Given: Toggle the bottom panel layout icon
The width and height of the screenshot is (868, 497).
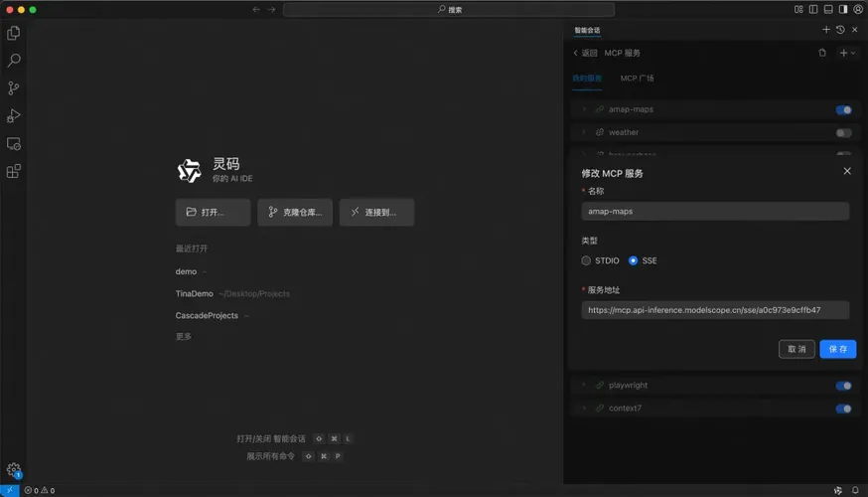Looking at the screenshot, I should coord(828,9).
